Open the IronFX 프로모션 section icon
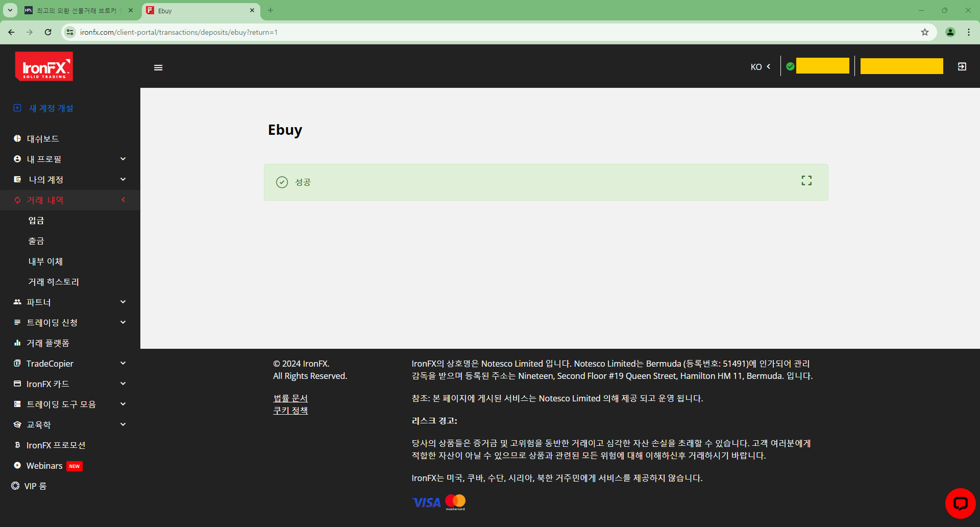The height and width of the screenshot is (527, 980). [x=17, y=445]
